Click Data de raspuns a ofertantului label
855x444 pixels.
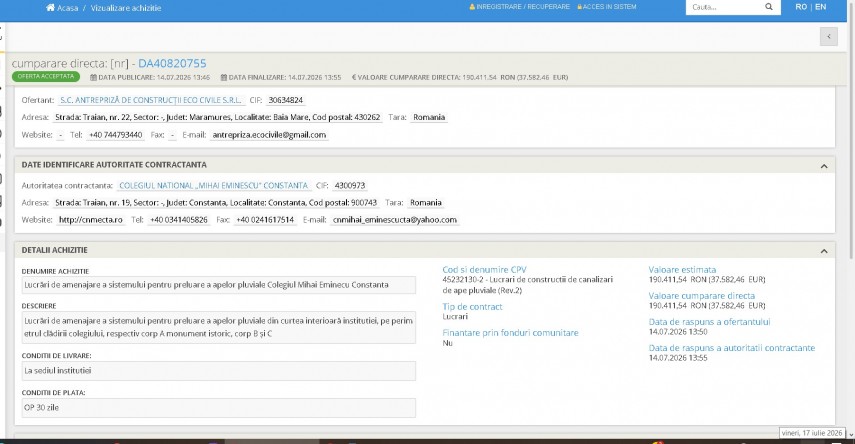[x=709, y=322]
